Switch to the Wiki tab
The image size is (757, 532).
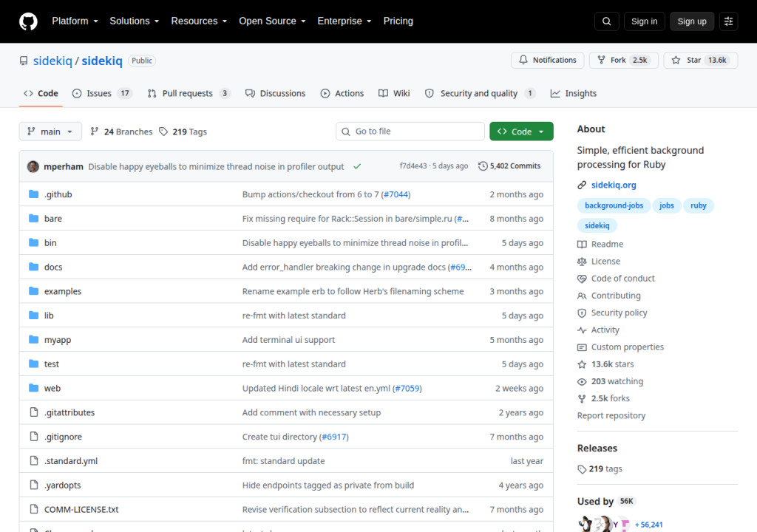pyautogui.click(x=394, y=93)
